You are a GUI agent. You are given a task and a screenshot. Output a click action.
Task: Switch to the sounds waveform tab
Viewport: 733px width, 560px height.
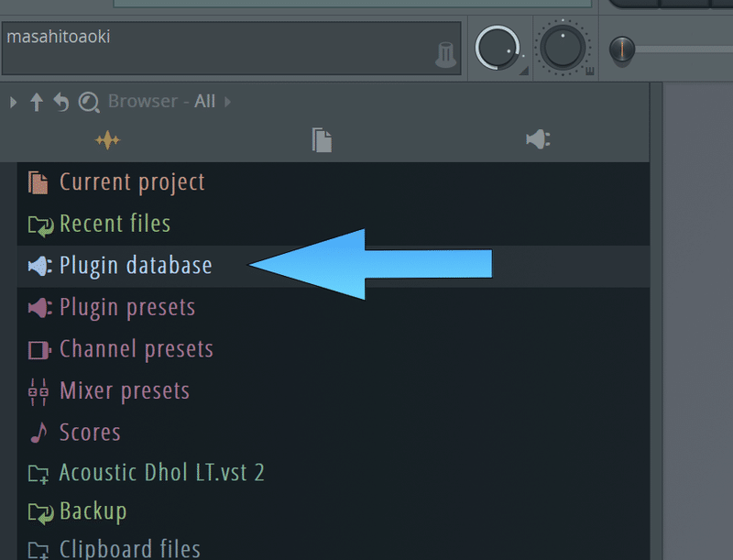pos(107,140)
